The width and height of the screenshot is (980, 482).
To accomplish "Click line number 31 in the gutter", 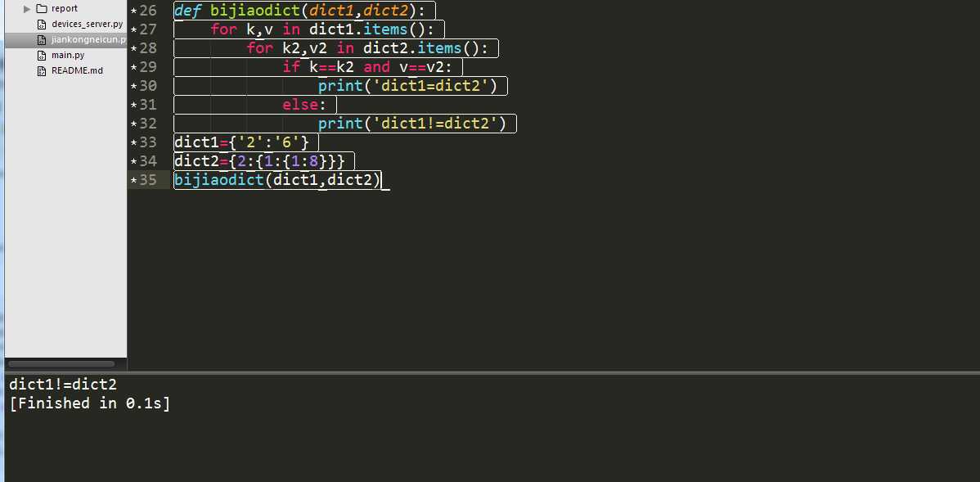I will click(148, 105).
